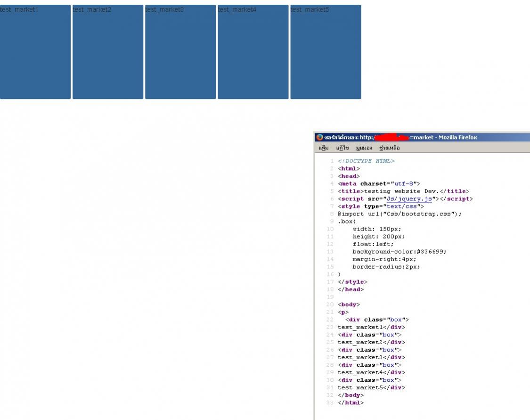Image resolution: width=530 pixels, height=420 pixels.
Task: Click 'test_market1</div>' in the source view
Action: 372,327
